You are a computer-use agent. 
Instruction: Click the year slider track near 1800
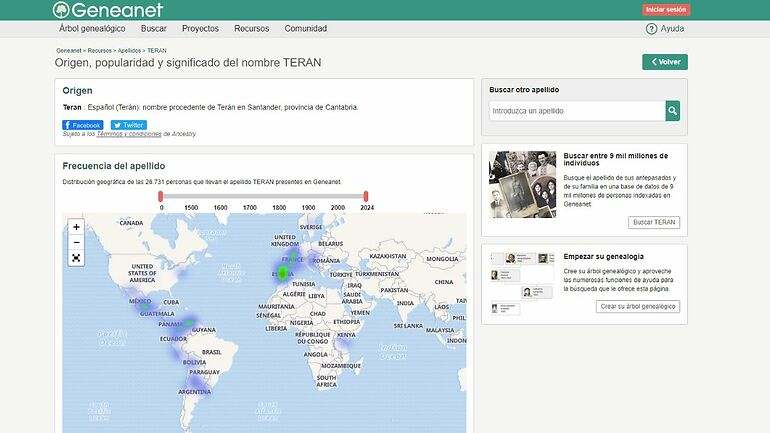pos(279,196)
